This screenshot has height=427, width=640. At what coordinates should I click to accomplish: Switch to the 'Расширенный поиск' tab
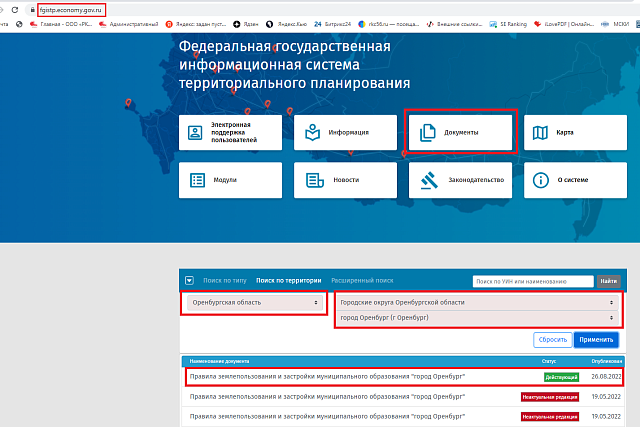tap(362, 280)
